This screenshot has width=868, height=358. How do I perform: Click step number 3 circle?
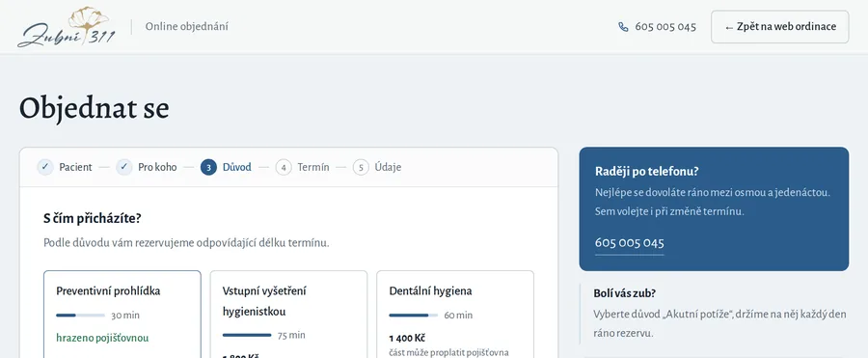[208, 167]
